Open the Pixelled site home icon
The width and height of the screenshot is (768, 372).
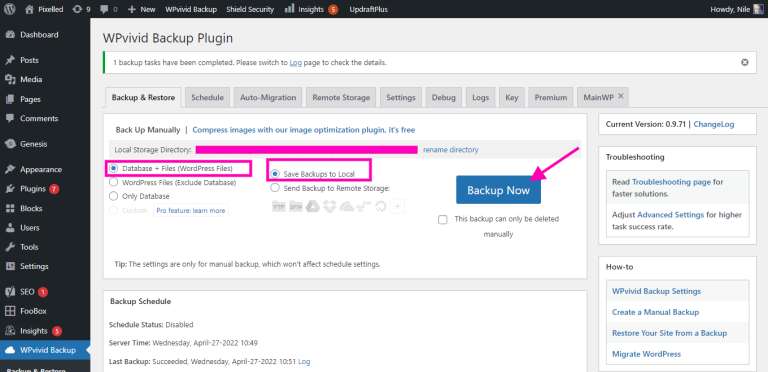click(29, 9)
